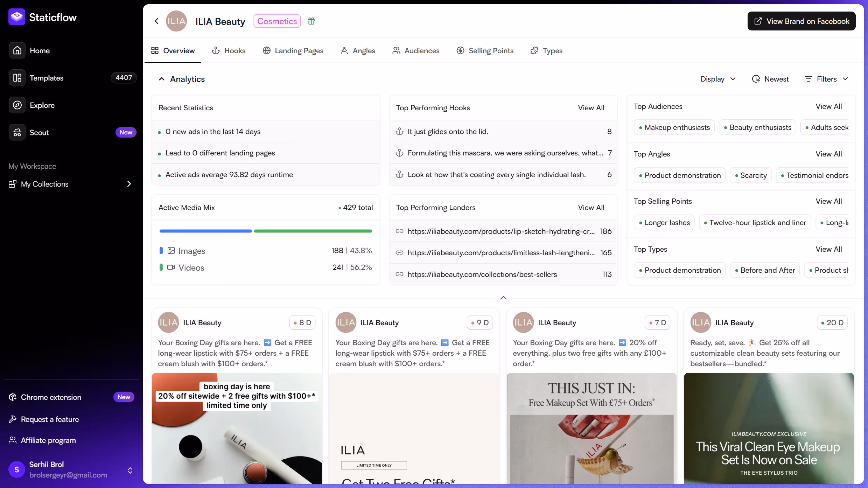Click the back arrow beside ILIA Beauty
The width and height of the screenshot is (868, 488).
click(156, 21)
